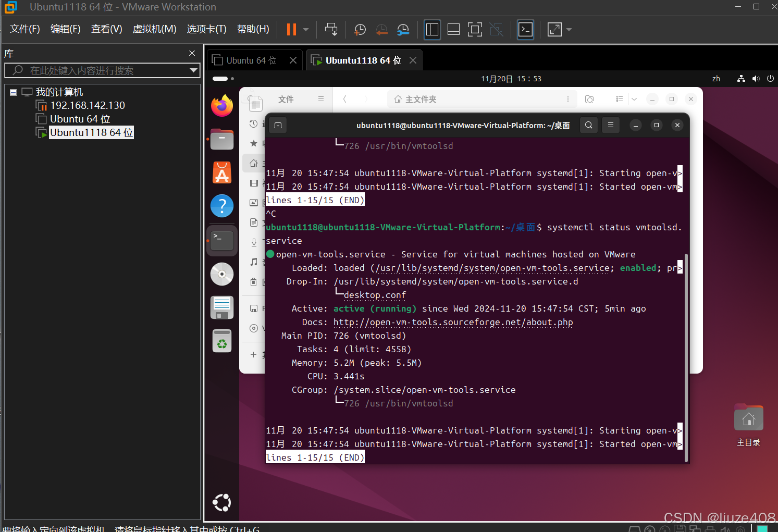This screenshot has height=532, width=778.
Task: Open the snapshot manager wrench icon
Action: 403,30
